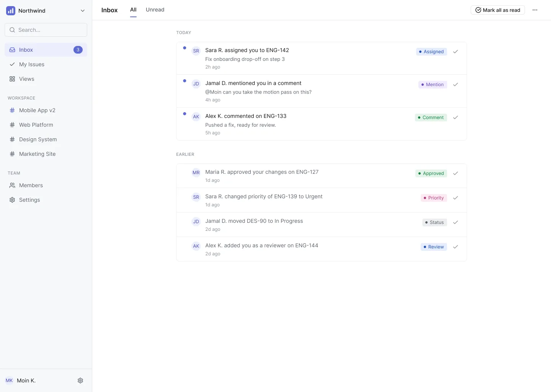Click the Status tag on DES-90
The height and width of the screenshot is (392, 551).
[435, 222]
